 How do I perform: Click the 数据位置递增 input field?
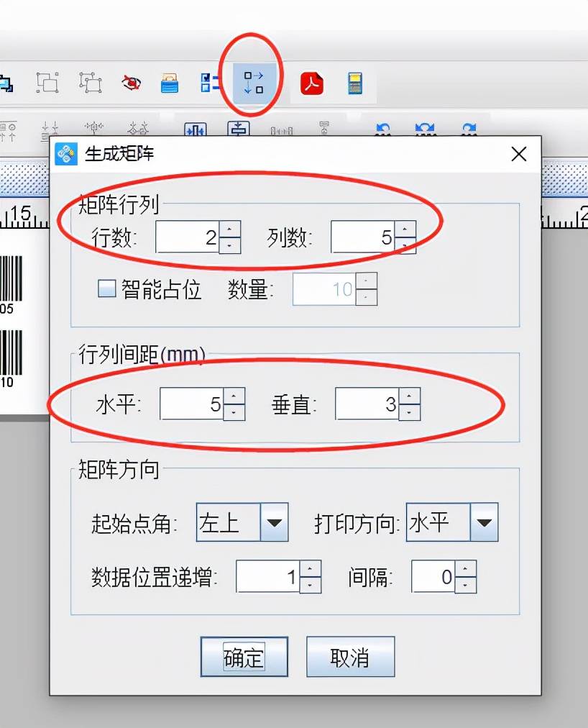pyautogui.click(x=269, y=577)
